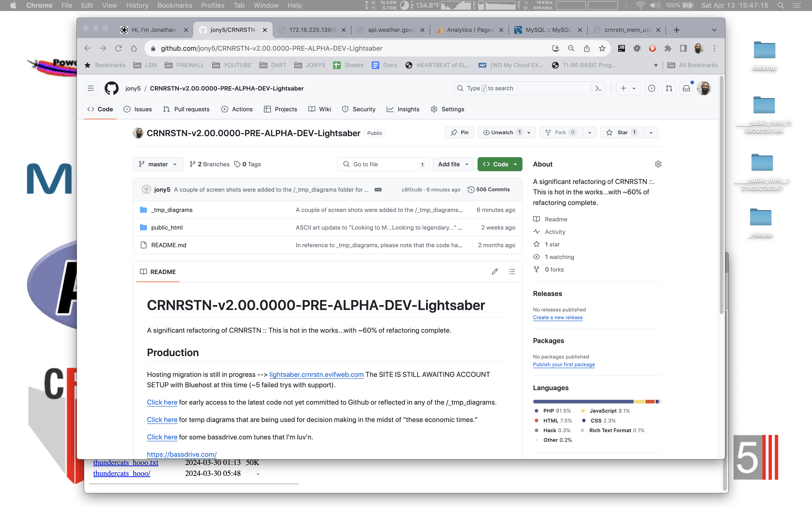812x507 pixels.
Task: Click the issues circle icon in header
Action: [x=651, y=88]
